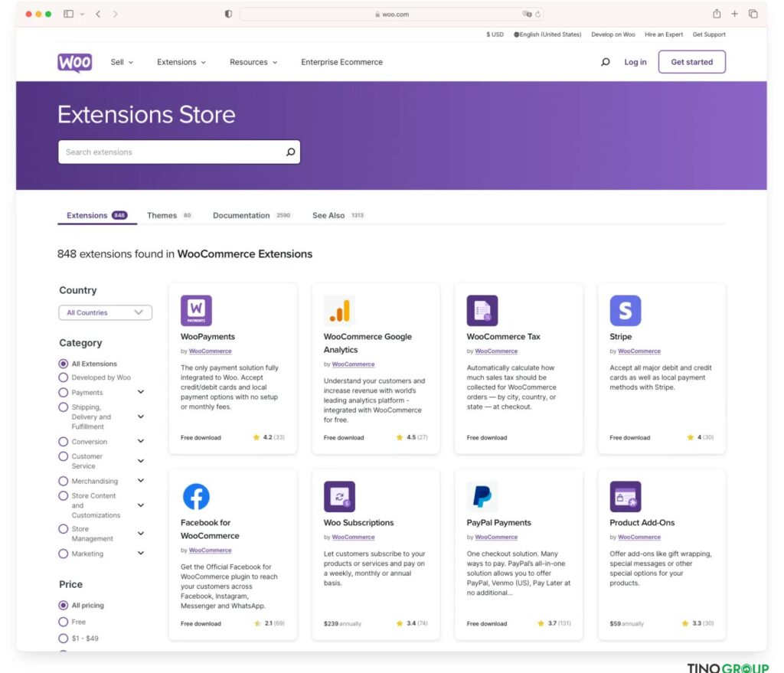Expand the Marketing category chevron

click(x=141, y=553)
